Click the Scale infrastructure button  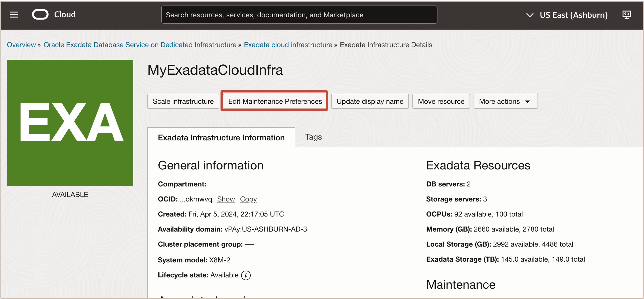point(183,101)
